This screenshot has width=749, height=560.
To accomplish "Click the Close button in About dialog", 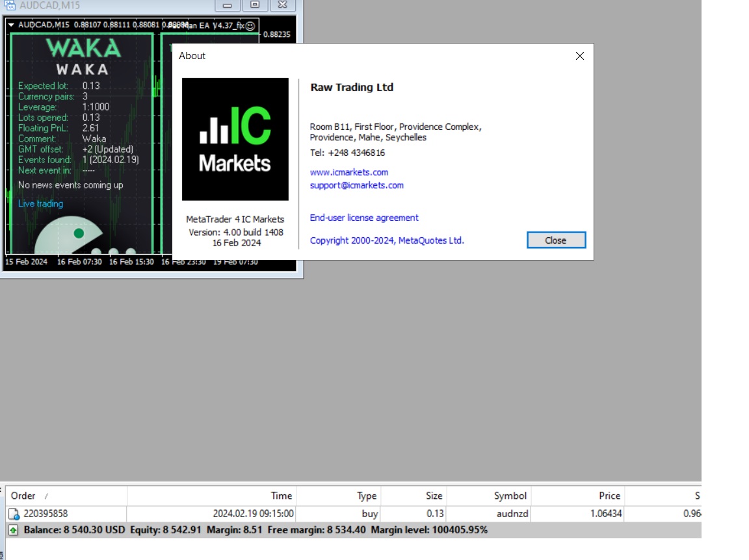I will click(x=556, y=240).
